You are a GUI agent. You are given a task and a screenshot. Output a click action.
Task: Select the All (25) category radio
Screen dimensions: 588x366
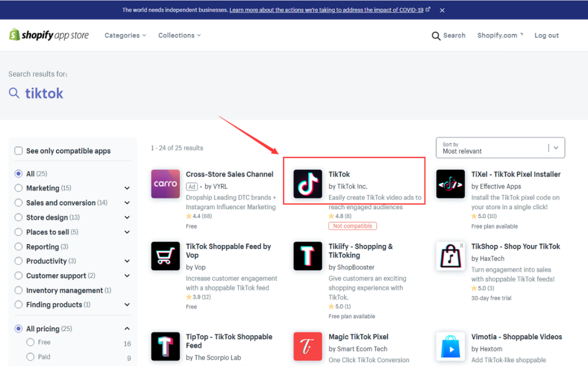pyautogui.click(x=19, y=174)
